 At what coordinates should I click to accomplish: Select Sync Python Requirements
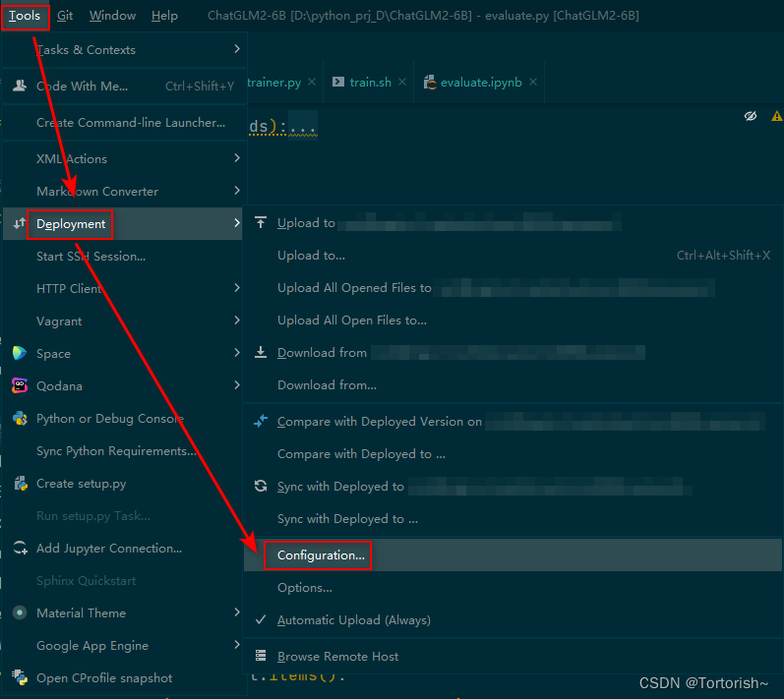(124, 451)
